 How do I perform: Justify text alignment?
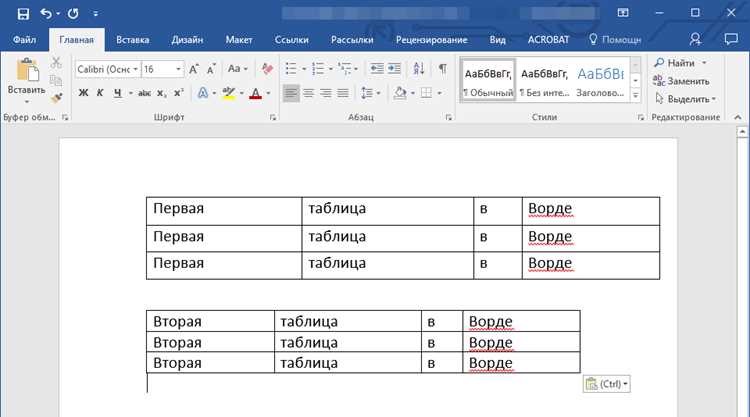[343, 93]
